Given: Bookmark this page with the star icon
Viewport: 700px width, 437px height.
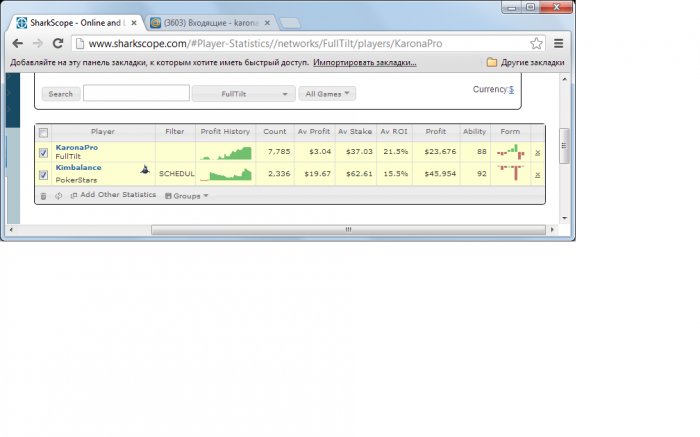Looking at the screenshot, I should (x=536, y=43).
